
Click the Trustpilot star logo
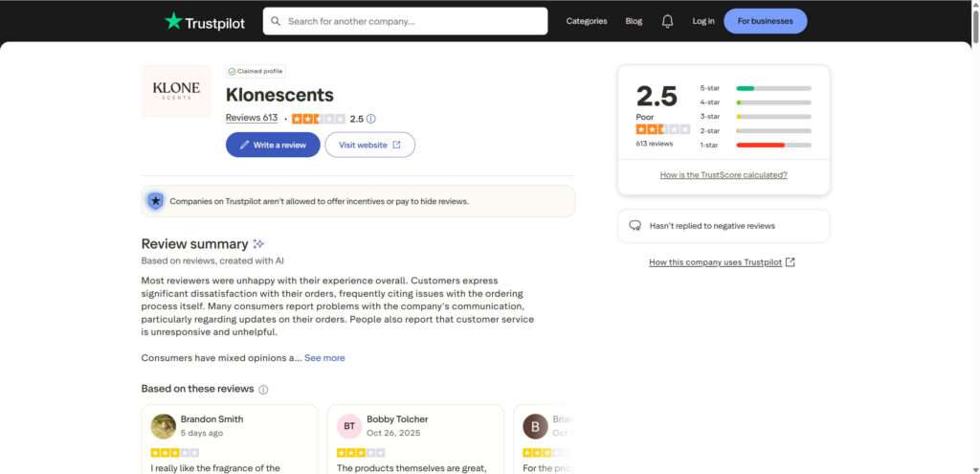[173, 21]
